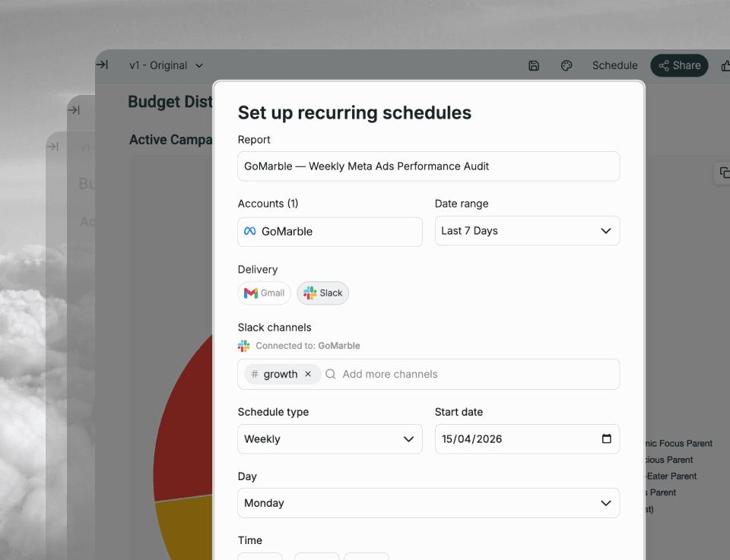
Task: Click the Schedule toolbar item
Action: tap(614, 65)
